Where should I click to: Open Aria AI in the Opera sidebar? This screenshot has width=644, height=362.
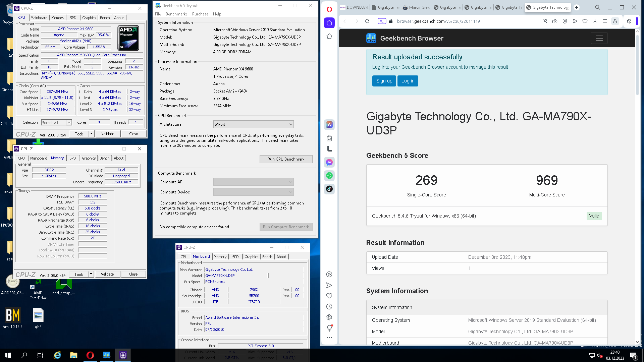coord(329,125)
